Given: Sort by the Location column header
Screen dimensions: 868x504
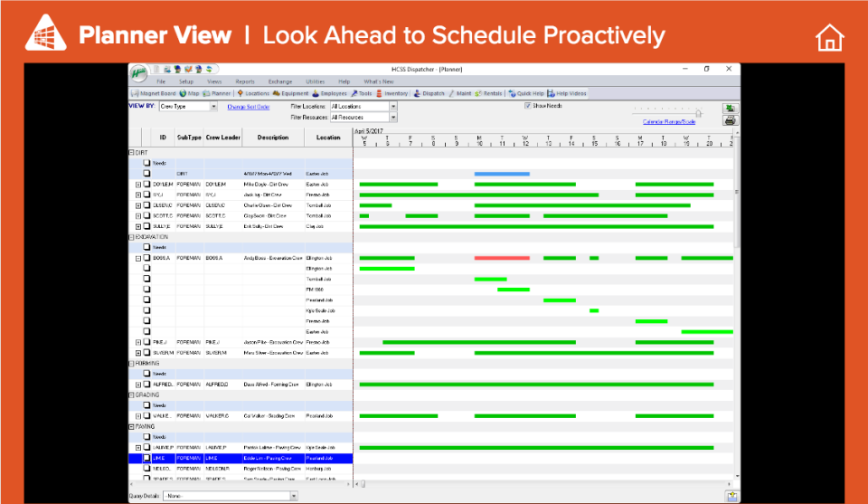Looking at the screenshot, I should pyautogui.click(x=328, y=138).
